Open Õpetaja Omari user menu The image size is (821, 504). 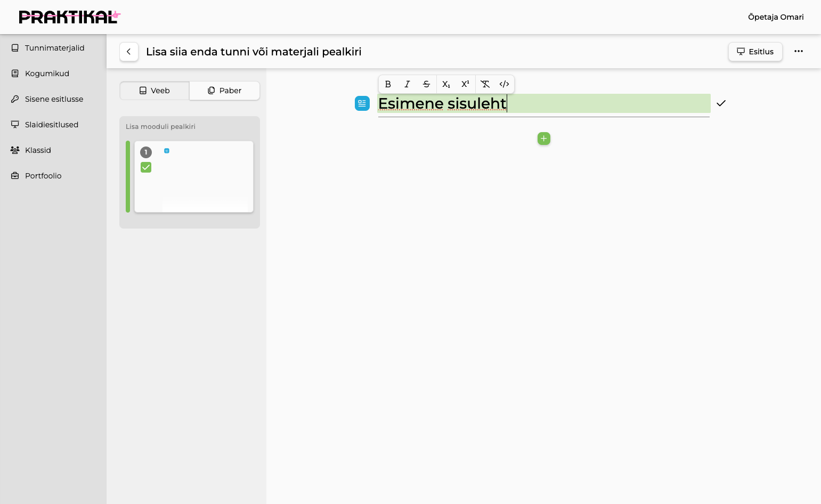pos(776,17)
